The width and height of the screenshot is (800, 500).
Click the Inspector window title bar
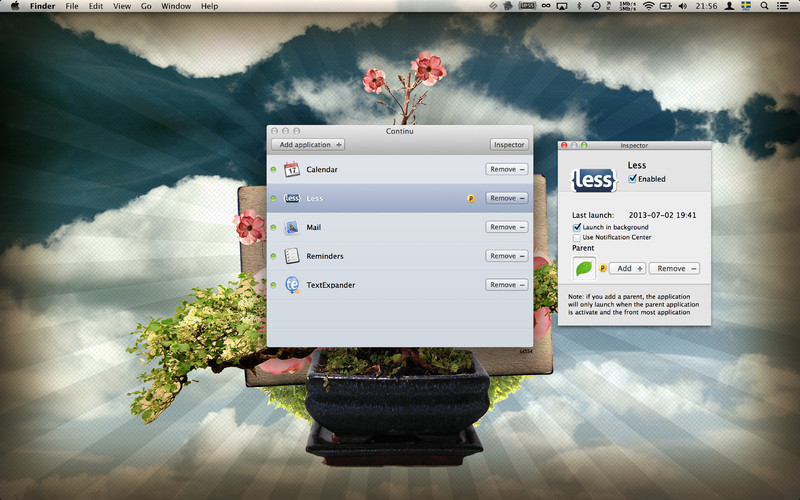coord(634,145)
